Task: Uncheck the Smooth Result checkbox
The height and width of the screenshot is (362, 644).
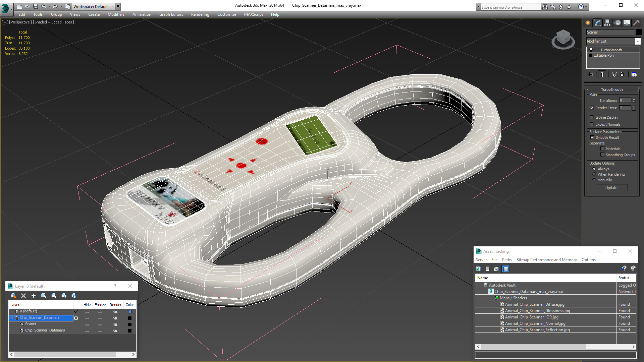Action: click(x=592, y=137)
